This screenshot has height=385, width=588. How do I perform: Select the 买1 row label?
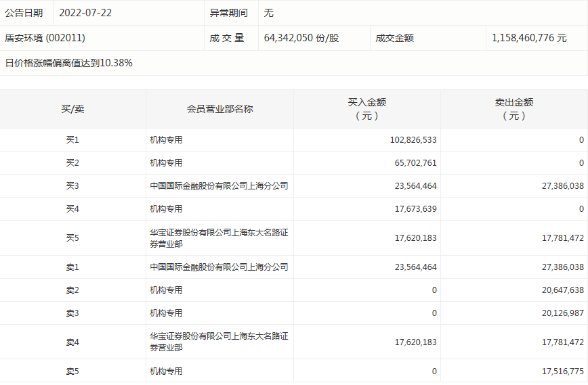tap(72, 140)
